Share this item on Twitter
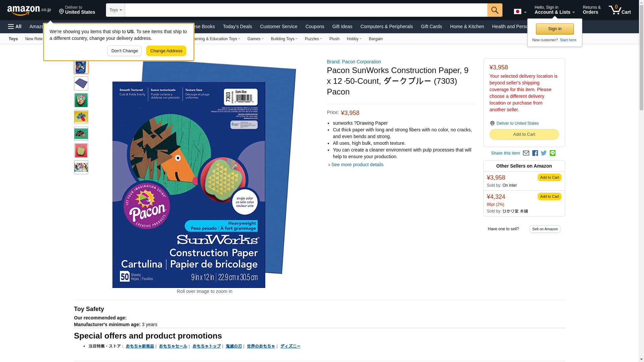This screenshot has width=644, height=362. (x=544, y=153)
